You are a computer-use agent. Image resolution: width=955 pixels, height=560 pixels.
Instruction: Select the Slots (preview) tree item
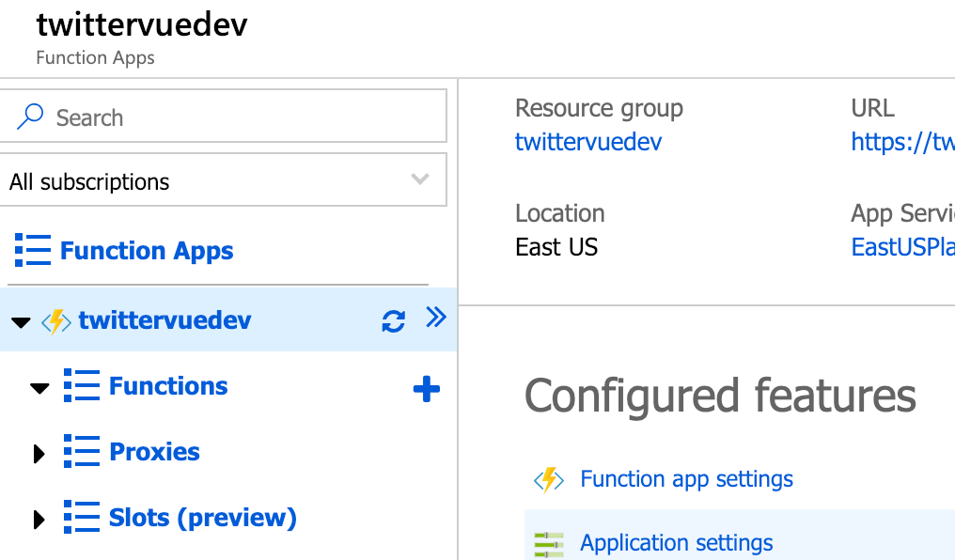203,518
